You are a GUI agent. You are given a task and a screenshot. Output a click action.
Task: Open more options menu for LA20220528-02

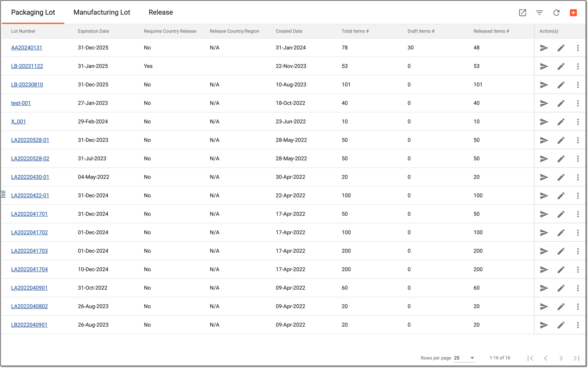pyautogui.click(x=578, y=159)
